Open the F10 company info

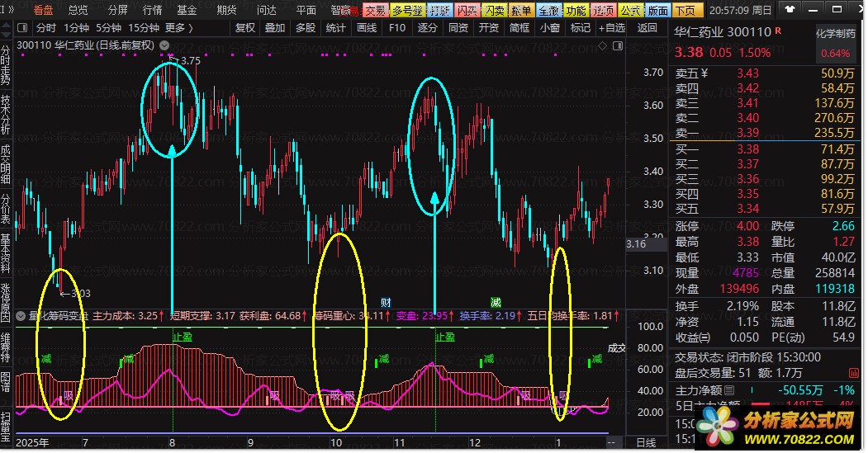coord(397,28)
